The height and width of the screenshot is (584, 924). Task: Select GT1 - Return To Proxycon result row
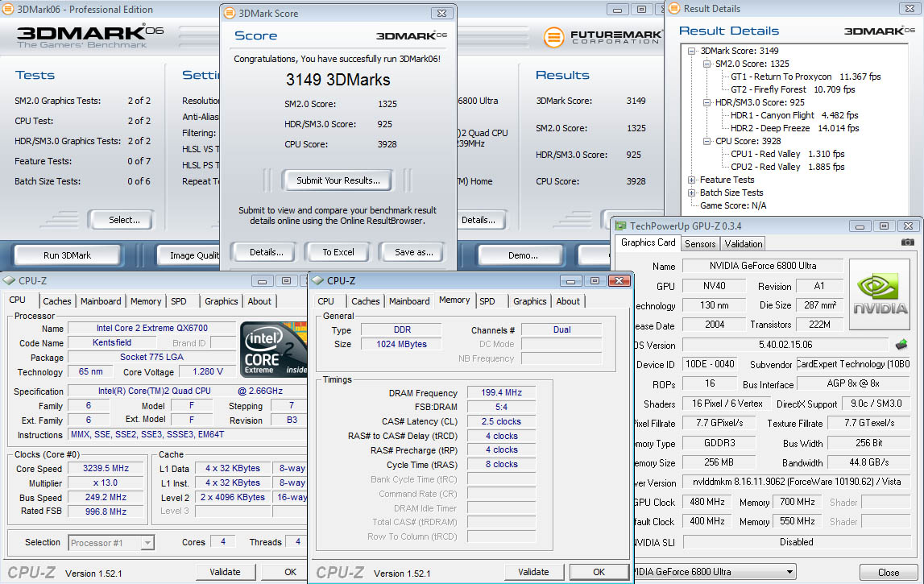pos(806,77)
